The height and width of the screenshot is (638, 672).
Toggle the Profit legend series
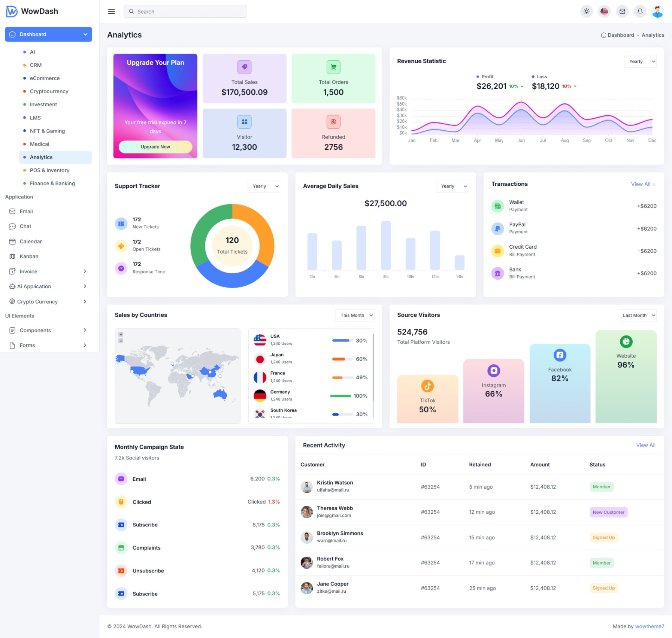point(485,77)
